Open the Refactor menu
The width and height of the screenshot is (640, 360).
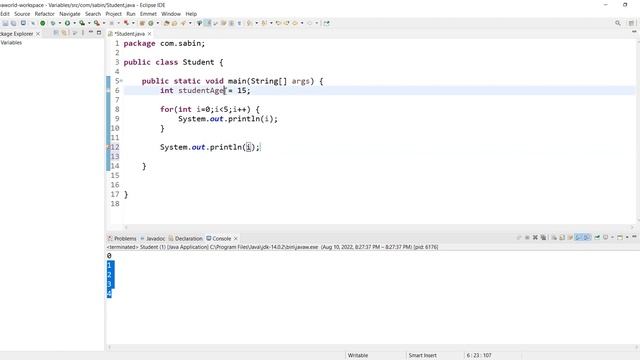44,14
